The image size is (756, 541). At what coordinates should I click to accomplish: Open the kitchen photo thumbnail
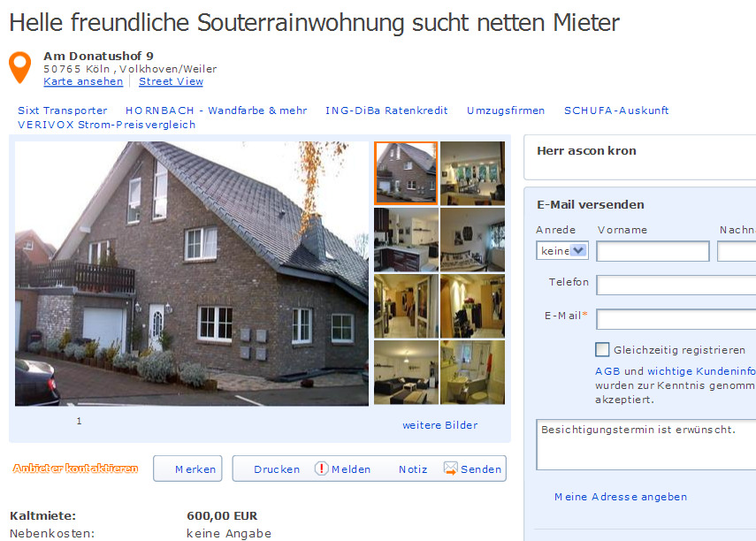(406, 240)
